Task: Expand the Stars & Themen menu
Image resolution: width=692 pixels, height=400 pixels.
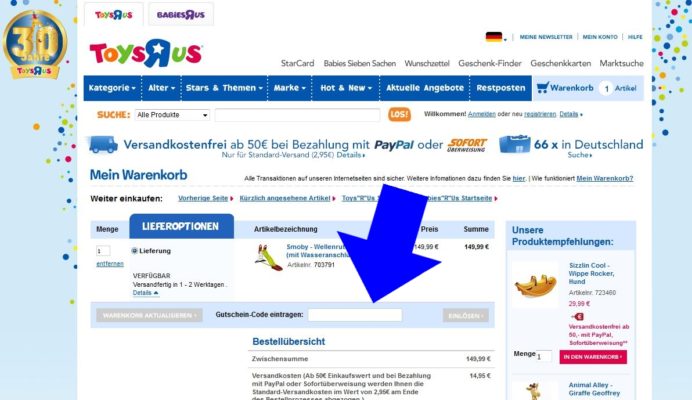Action: [x=224, y=88]
